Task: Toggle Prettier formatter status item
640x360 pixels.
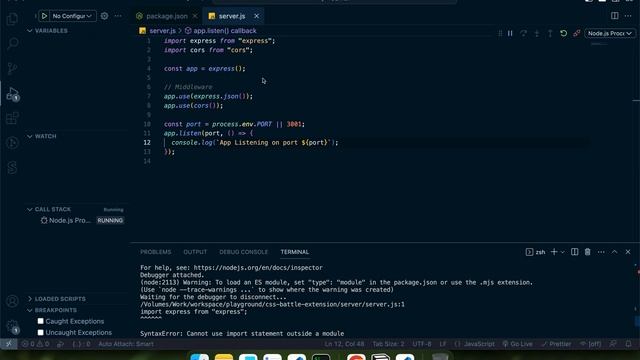Action: coord(556,344)
